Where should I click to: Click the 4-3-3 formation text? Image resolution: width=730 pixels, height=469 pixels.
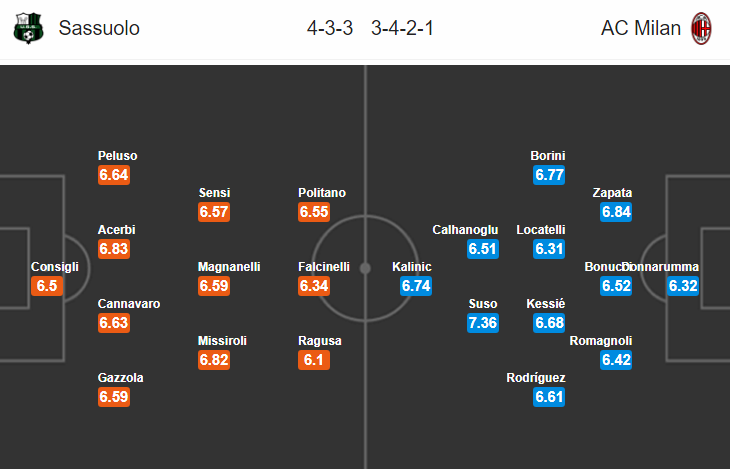click(330, 28)
